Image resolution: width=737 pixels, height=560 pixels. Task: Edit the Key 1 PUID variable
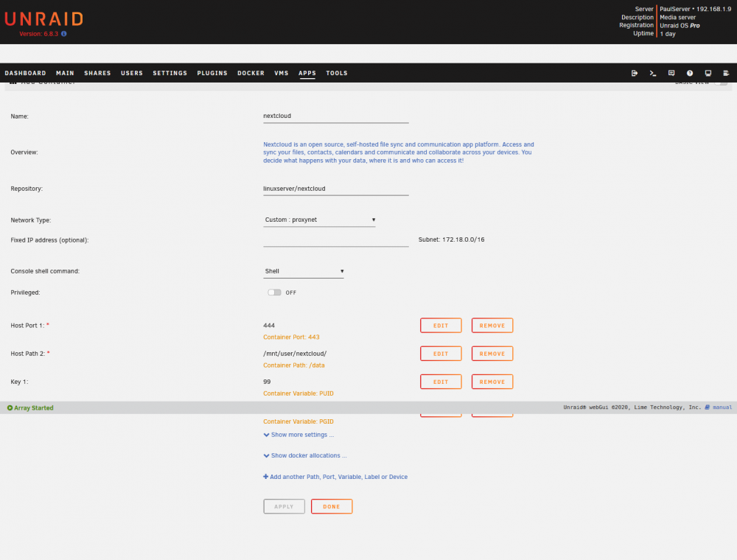click(x=441, y=382)
